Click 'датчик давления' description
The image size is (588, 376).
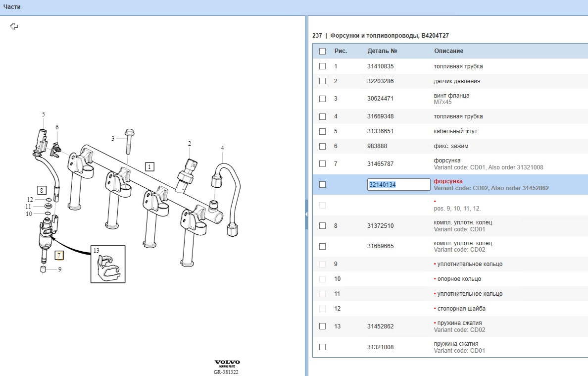coord(457,81)
